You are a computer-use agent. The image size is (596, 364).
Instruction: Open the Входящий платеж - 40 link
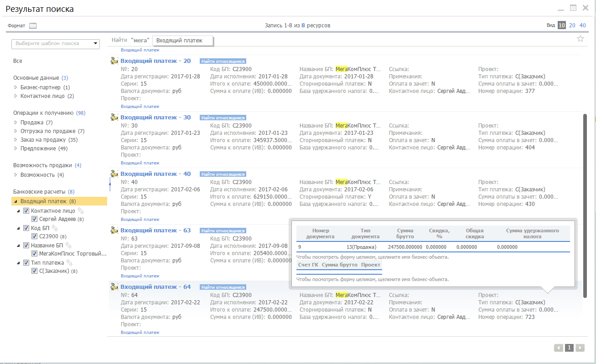[x=155, y=174]
